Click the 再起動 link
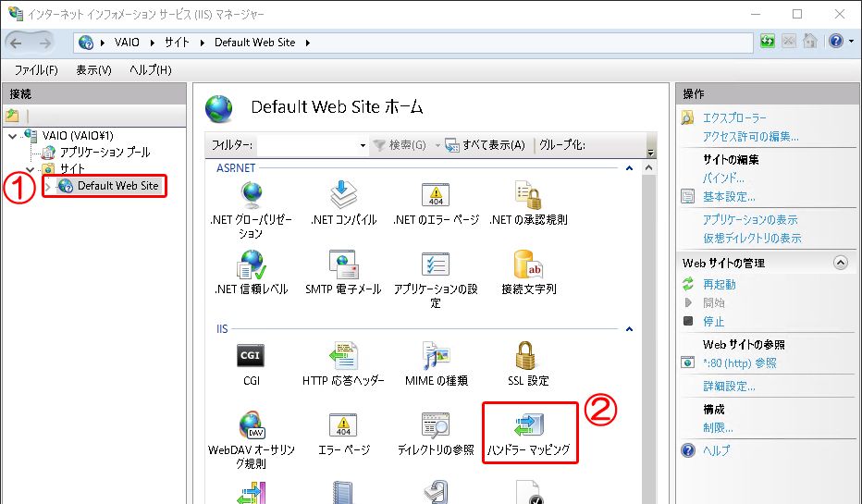862x504 pixels. pos(720,285)
